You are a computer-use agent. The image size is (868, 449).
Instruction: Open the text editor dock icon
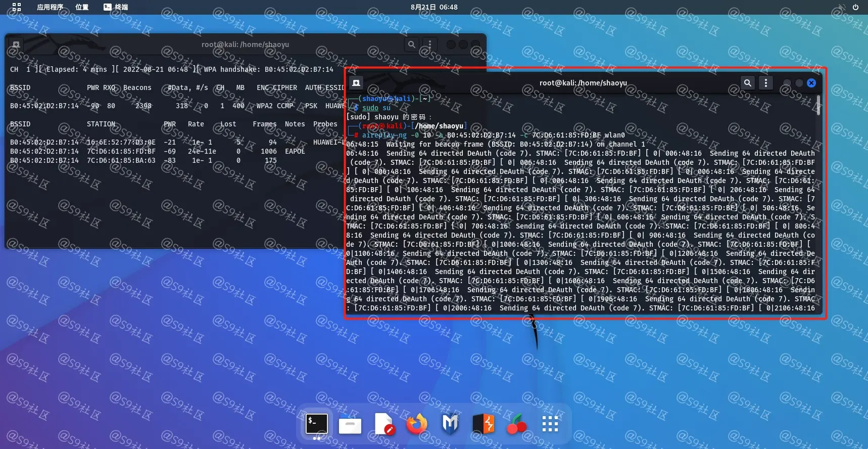(383, 424)
